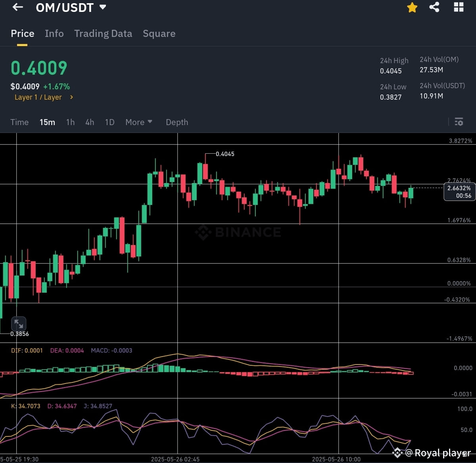Navigate back using the arrow icon
The width and height of the screenshot is (476, 463).
[x=17, y=7]
